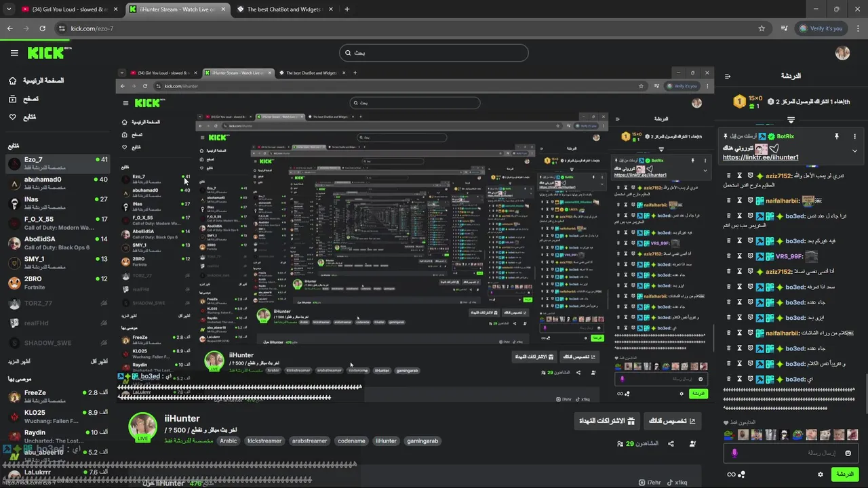Click the address bar showing kick.com/ezo-7
This screenshot has height=488, width=868.
click(407, 28)
